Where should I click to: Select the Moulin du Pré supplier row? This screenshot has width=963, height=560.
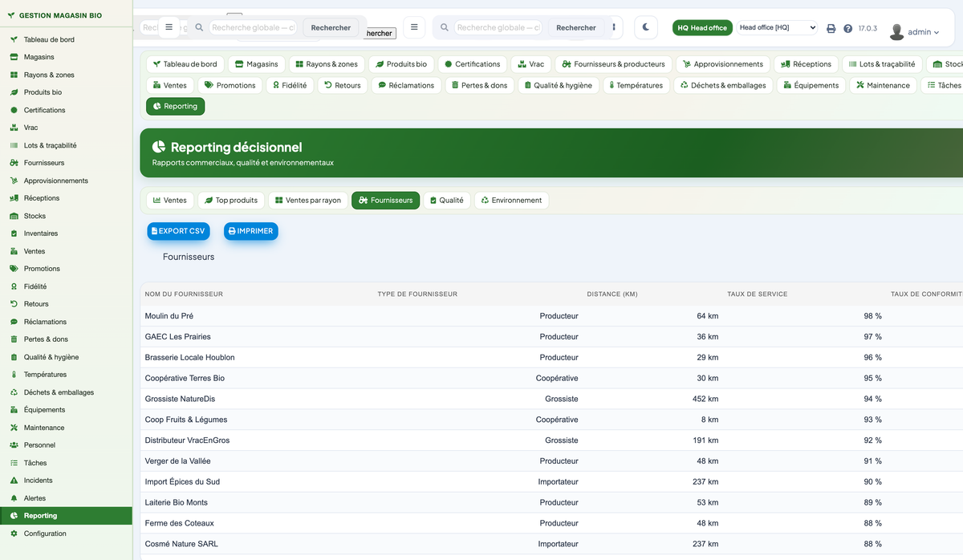pyautogui.click(x=551, y=316)
